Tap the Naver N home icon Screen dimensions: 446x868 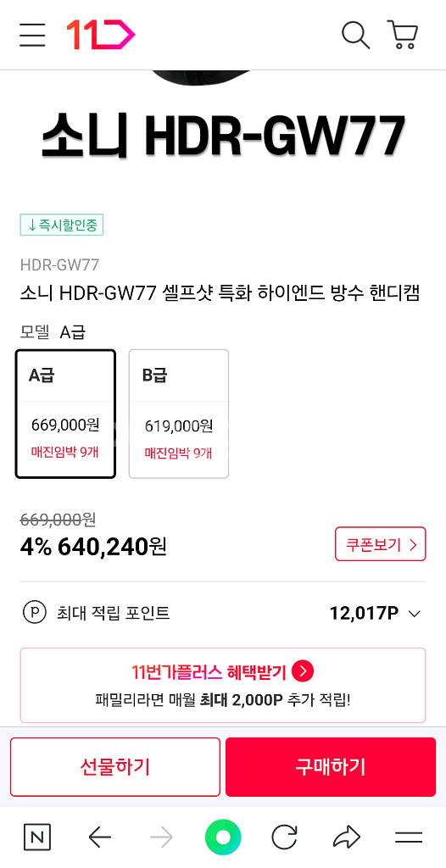click(x=37, y=837)
